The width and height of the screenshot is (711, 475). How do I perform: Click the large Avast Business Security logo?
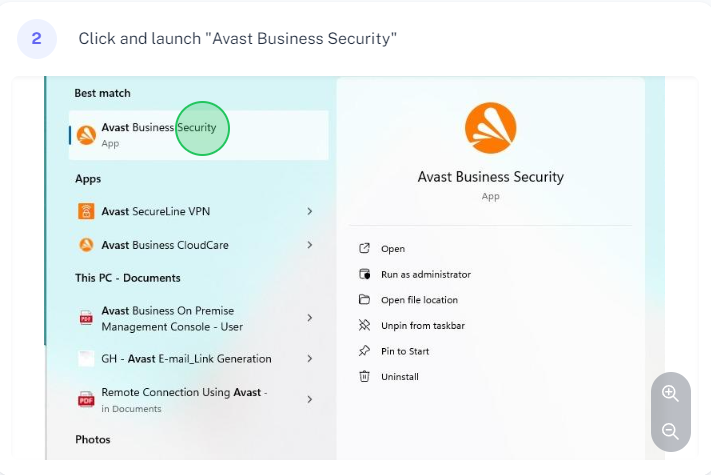coord(491,128)
